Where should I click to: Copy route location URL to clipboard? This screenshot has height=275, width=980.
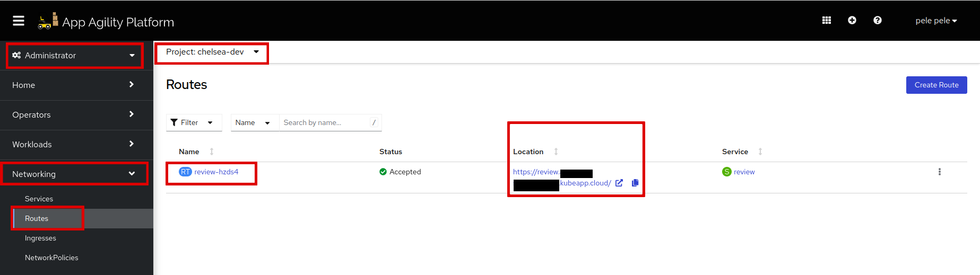[635, 183]
